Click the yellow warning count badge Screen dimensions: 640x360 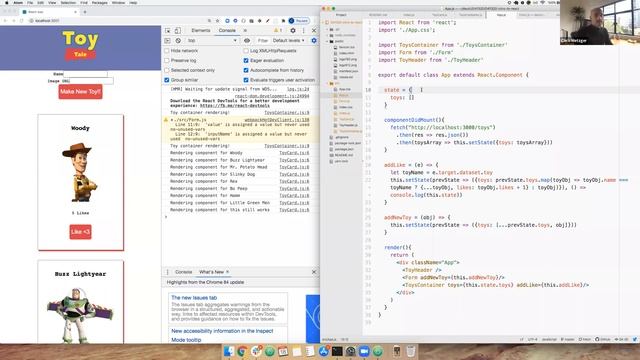(x=278, y=31)
